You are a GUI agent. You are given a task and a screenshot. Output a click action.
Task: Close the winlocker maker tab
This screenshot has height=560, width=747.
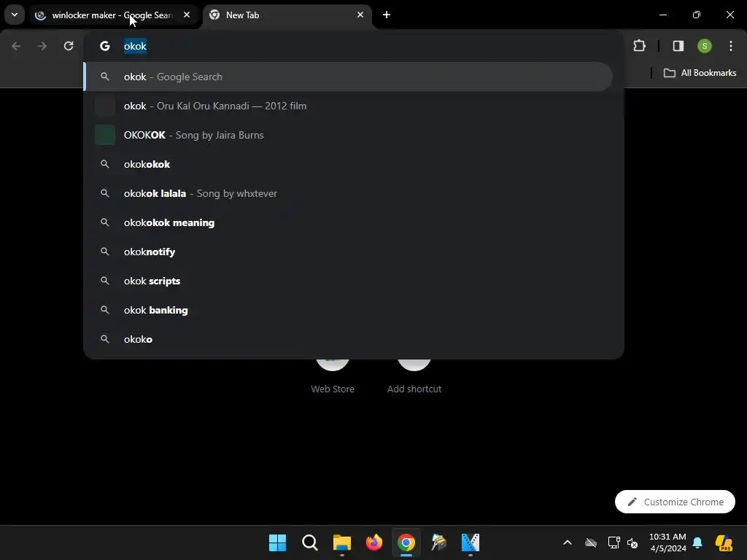[187, 15]
